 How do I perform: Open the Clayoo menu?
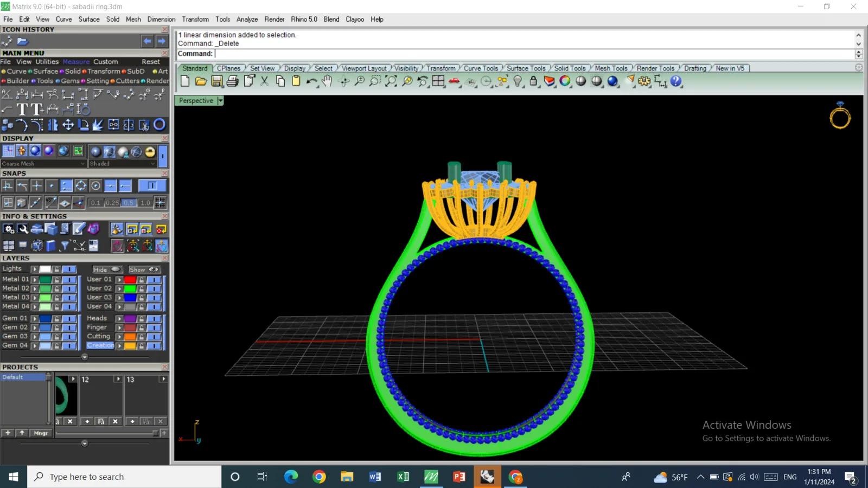click(x=355, y=19)
